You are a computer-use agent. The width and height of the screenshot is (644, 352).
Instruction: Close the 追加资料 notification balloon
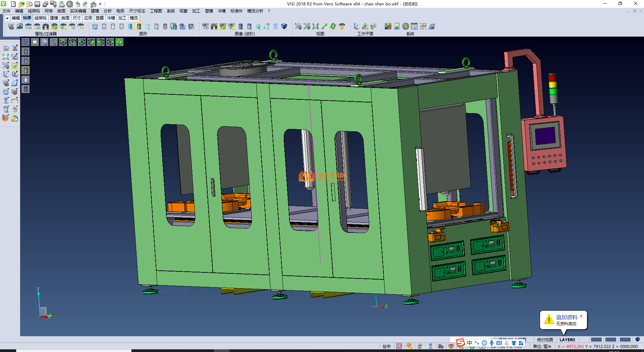581,316
